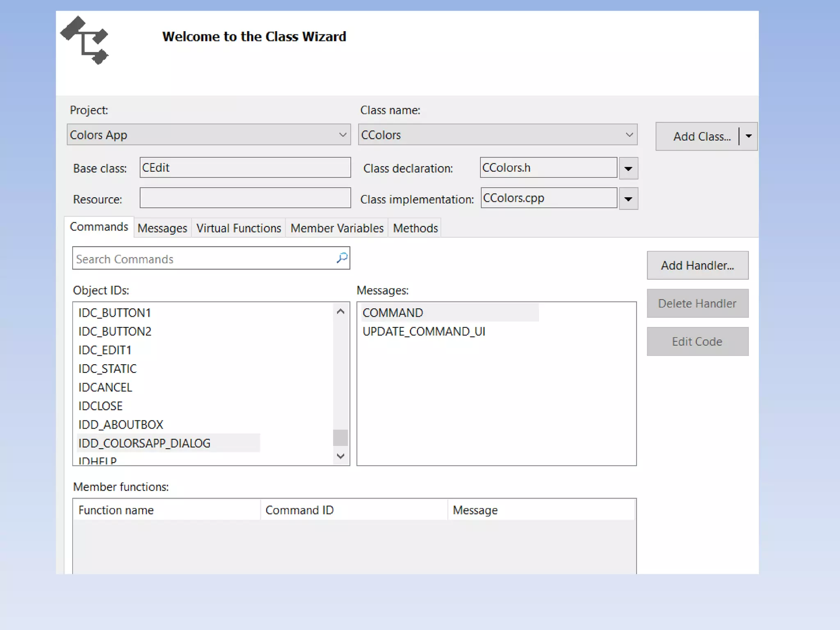
Task: Expand the Class declaration dropdown arrow
Action: point(628,169)
